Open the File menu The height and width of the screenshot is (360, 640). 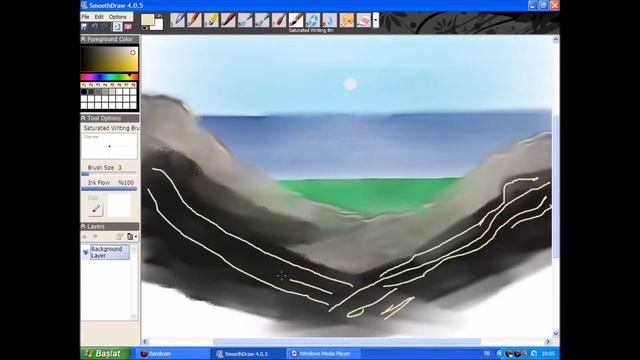85,17
